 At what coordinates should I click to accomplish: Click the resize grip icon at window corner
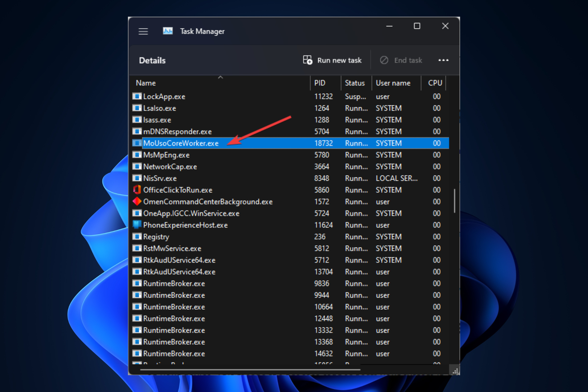click(x=455, y=371)
